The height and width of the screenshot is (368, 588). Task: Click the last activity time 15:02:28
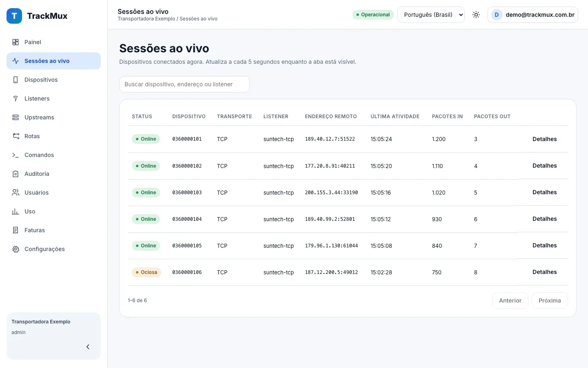pos(381,272)
